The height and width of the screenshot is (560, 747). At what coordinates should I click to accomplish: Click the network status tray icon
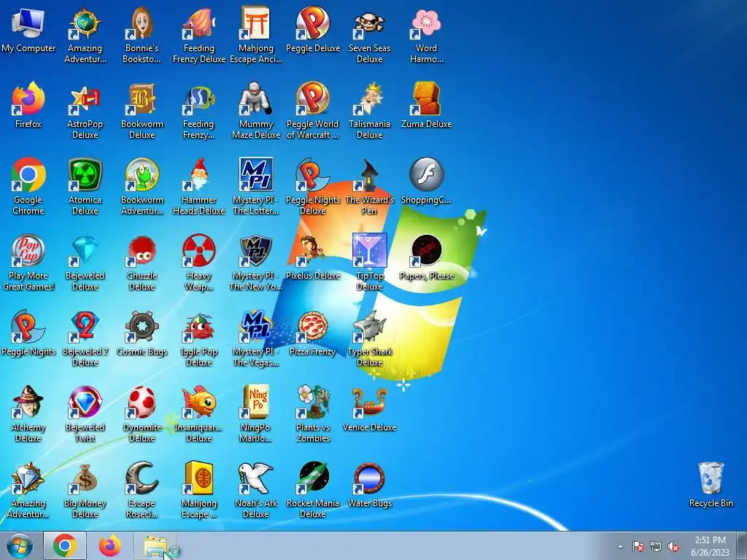656,546
